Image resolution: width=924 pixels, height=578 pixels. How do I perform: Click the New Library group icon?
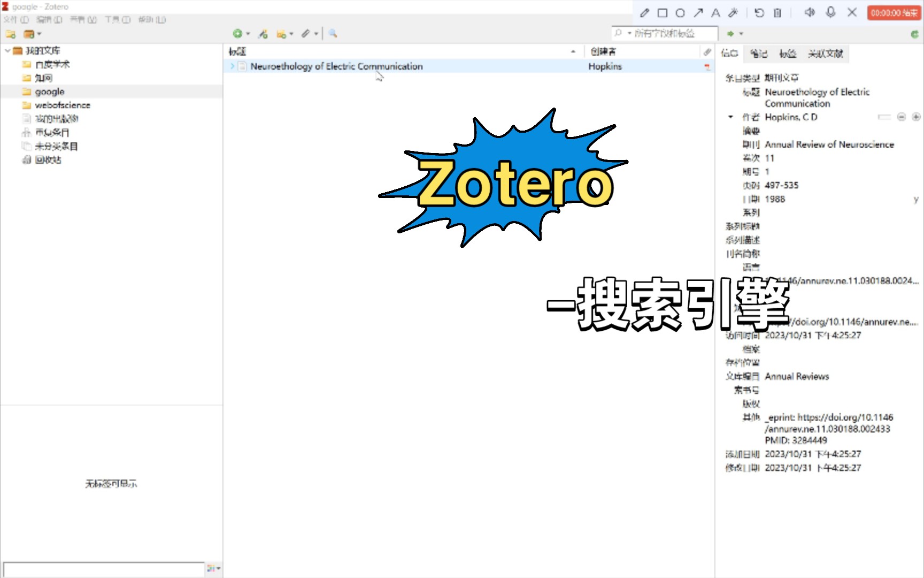coord(29,34)
